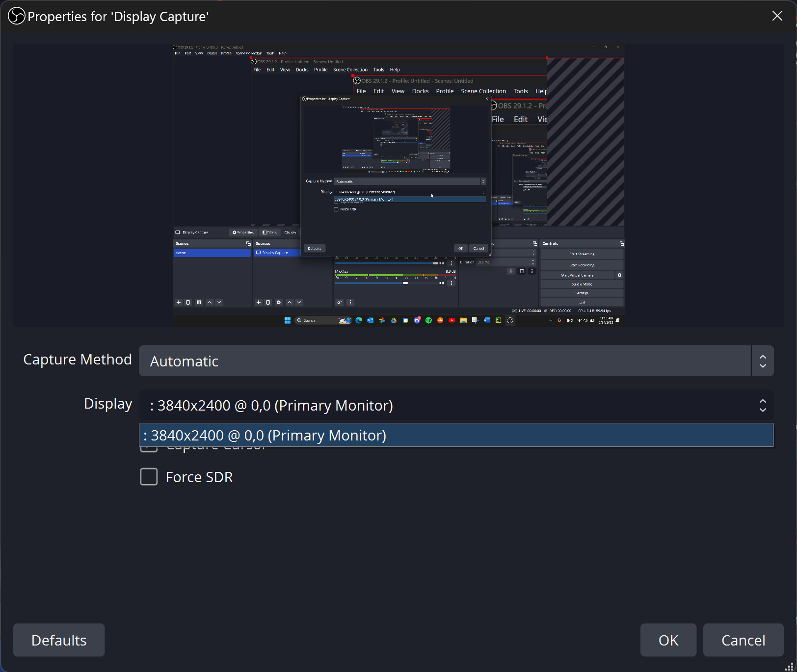
Task: Reset settings with the Defaults button
Action: coord(59,640)
